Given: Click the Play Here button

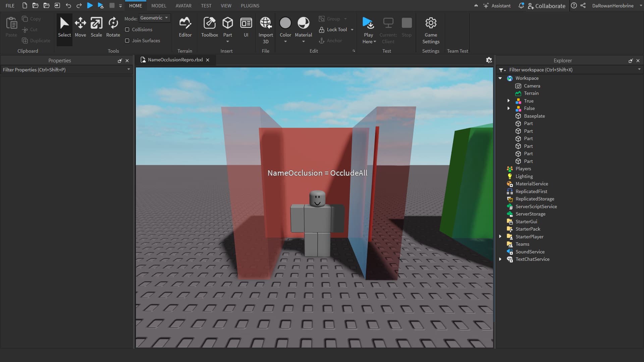Looking at the screenshot, I should click(369, 30).
